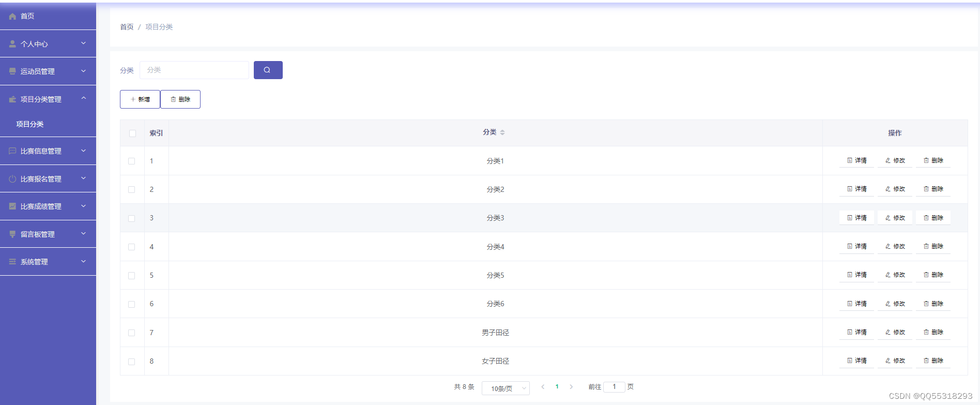The width and height of the screenshot is (980, 405).
Task: Toggle the select-all checkbox in table header
Action: tap(132, 133)
